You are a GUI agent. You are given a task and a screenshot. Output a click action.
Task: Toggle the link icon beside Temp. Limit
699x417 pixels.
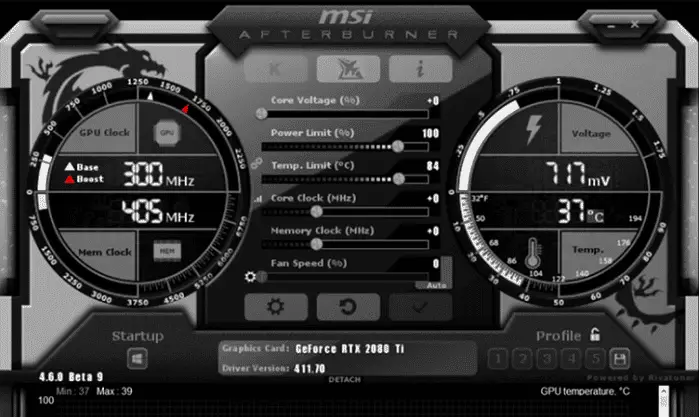point(256,164)
